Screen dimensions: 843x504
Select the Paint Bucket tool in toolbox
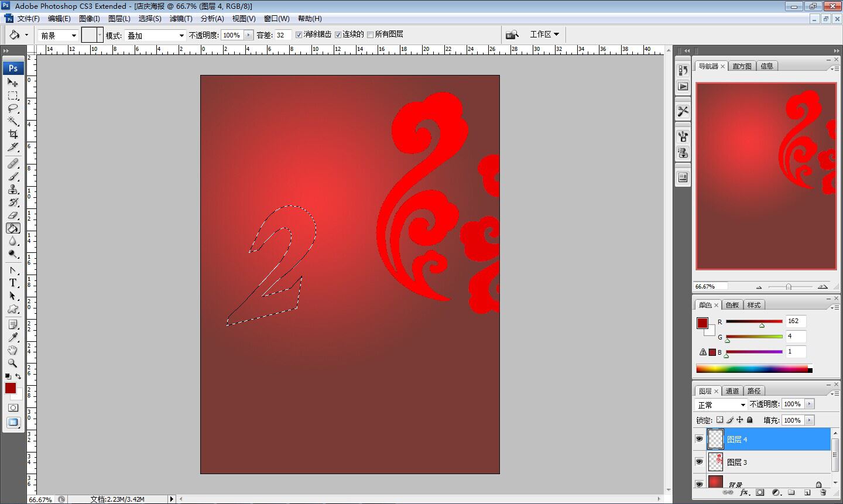click(13, 228)
